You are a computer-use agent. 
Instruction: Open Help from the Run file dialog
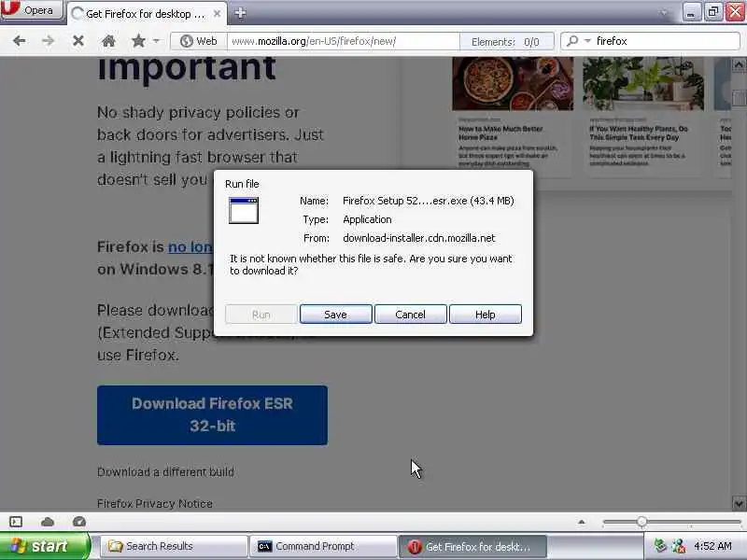(x=485, y=315)
